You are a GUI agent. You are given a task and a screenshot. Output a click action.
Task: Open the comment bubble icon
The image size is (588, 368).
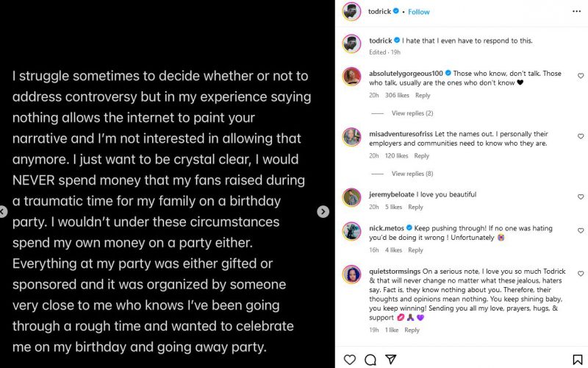370,359
